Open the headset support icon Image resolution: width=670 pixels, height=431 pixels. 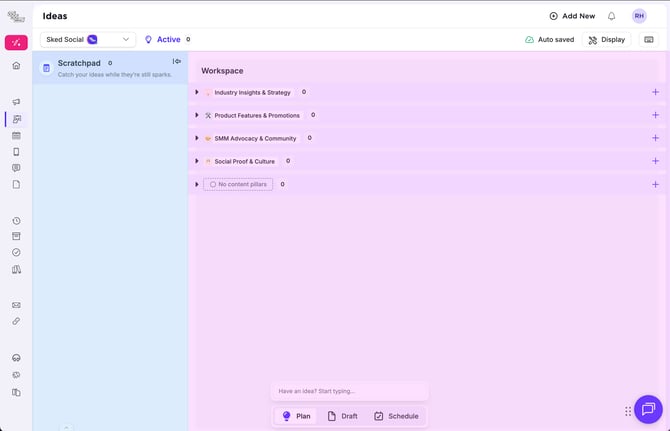[x=16, y=358]
